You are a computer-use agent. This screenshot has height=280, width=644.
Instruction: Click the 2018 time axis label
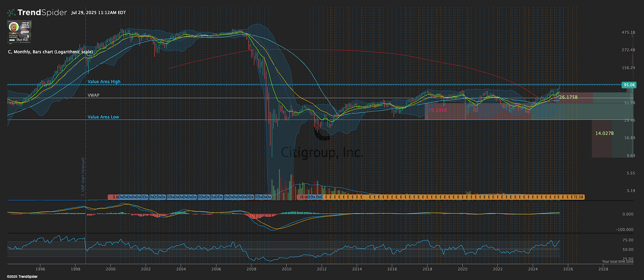pos(427,269)
